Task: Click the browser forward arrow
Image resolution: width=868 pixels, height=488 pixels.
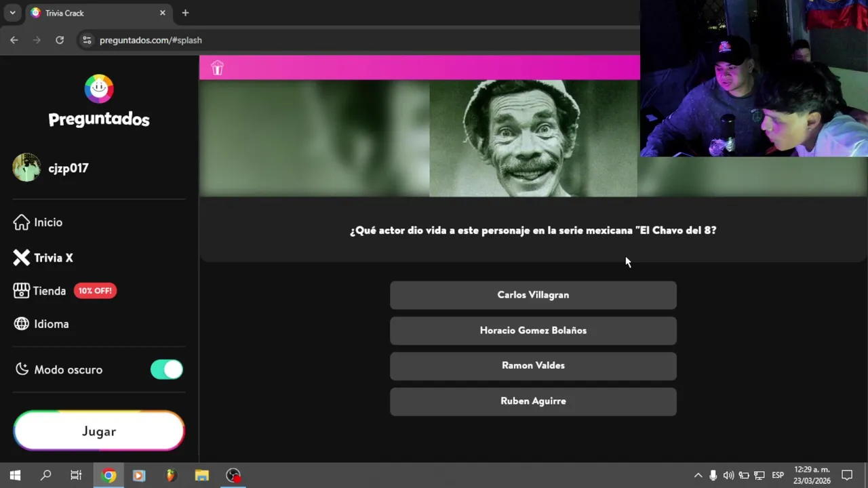Action: [37, 40]
